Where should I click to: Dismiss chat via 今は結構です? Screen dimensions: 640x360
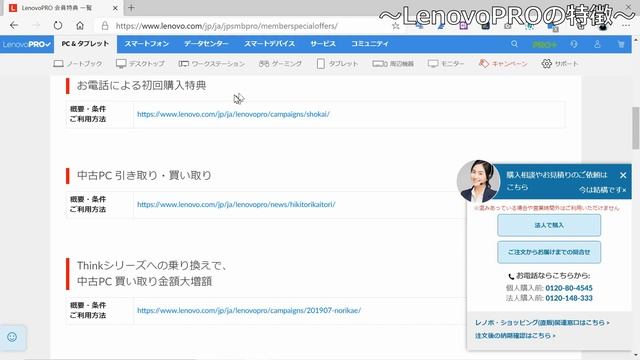602,190
